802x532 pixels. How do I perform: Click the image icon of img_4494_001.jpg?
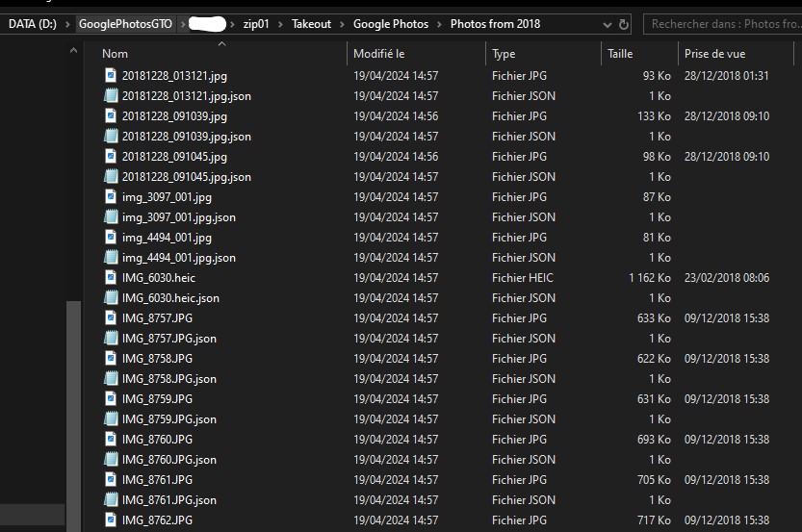111,237
